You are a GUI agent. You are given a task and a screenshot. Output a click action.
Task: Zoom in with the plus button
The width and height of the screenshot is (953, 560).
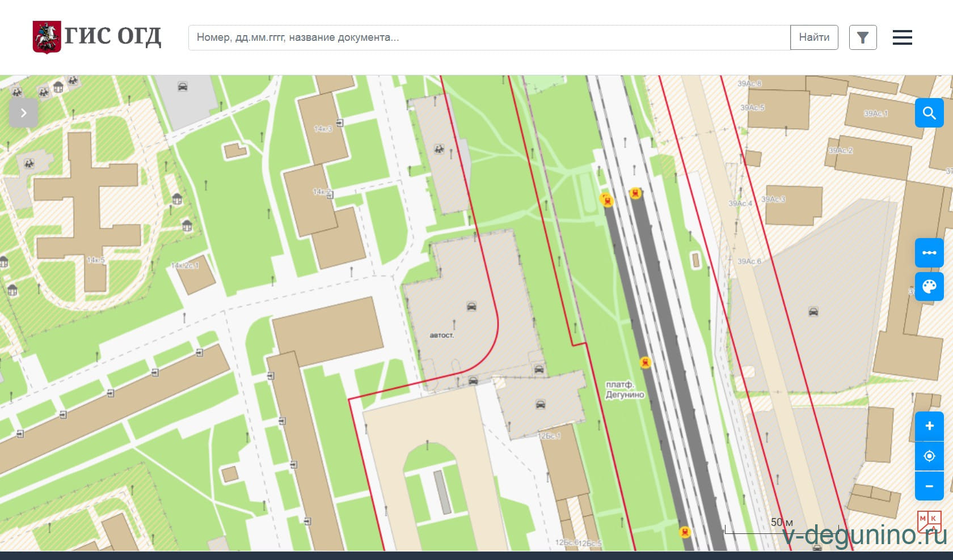click(929, 426)
